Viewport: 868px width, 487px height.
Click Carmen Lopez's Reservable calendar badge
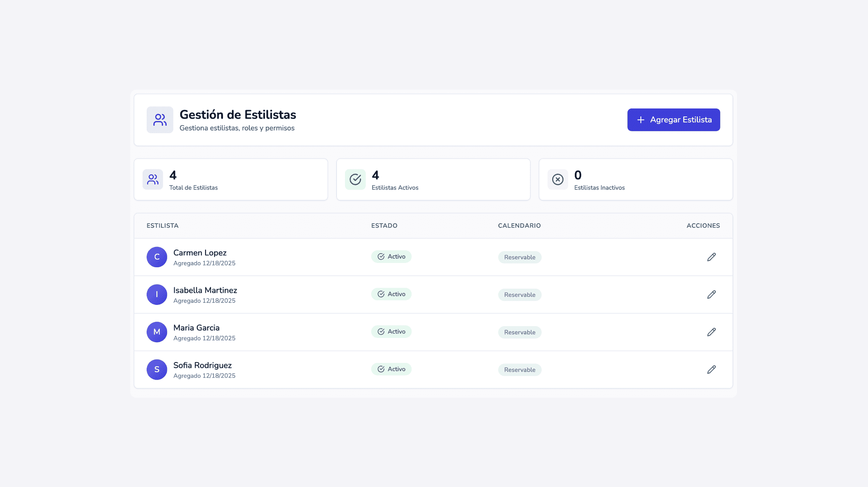pyautogui.click(x=520, y=257)
